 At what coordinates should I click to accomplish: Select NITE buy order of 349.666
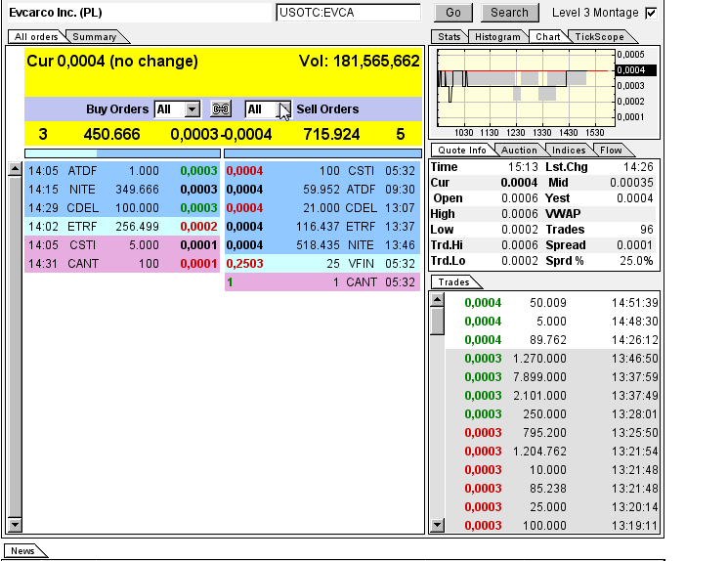pos(122,190)
